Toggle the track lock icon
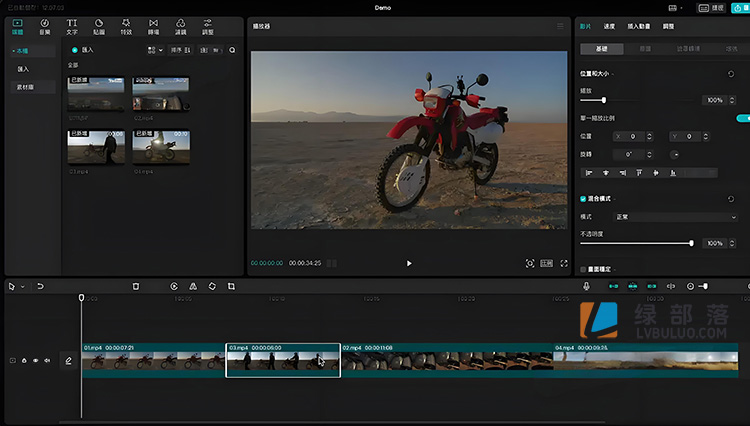 (24, 360)
